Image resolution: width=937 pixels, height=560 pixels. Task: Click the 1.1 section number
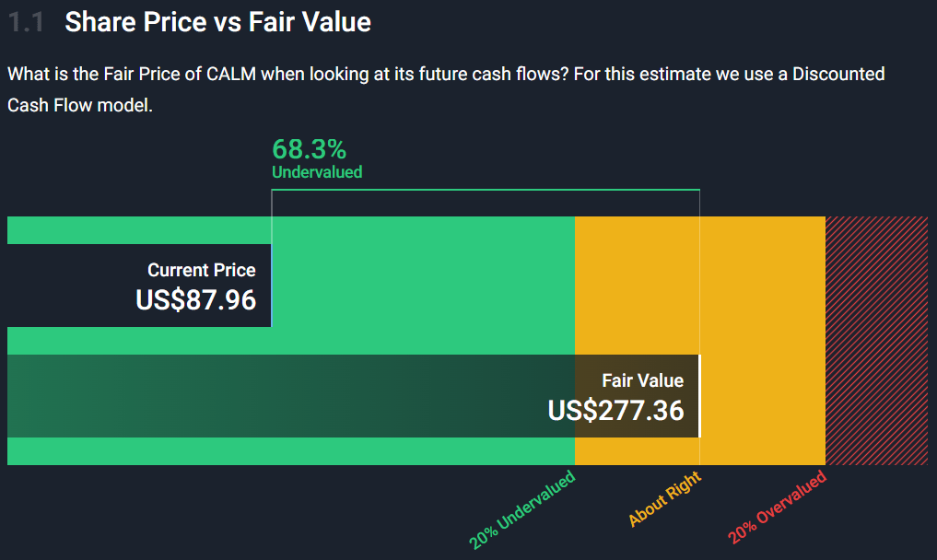26,23
